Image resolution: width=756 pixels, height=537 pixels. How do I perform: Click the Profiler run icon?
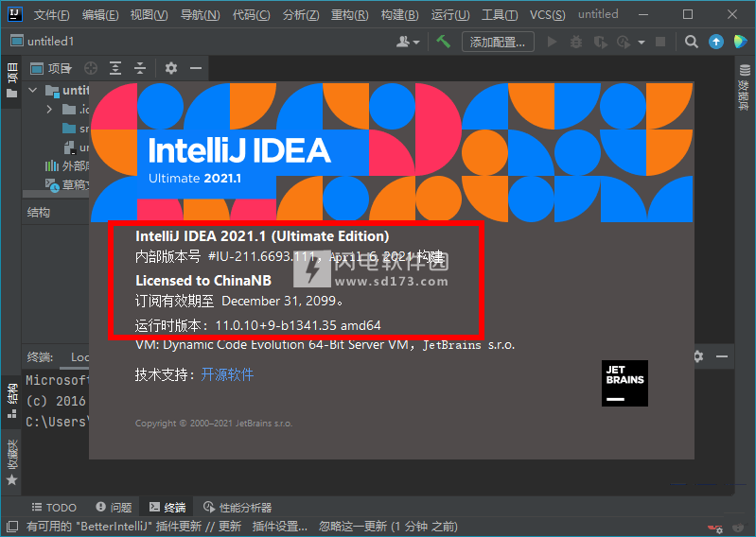pyautogui.click(x=624, y=43)
